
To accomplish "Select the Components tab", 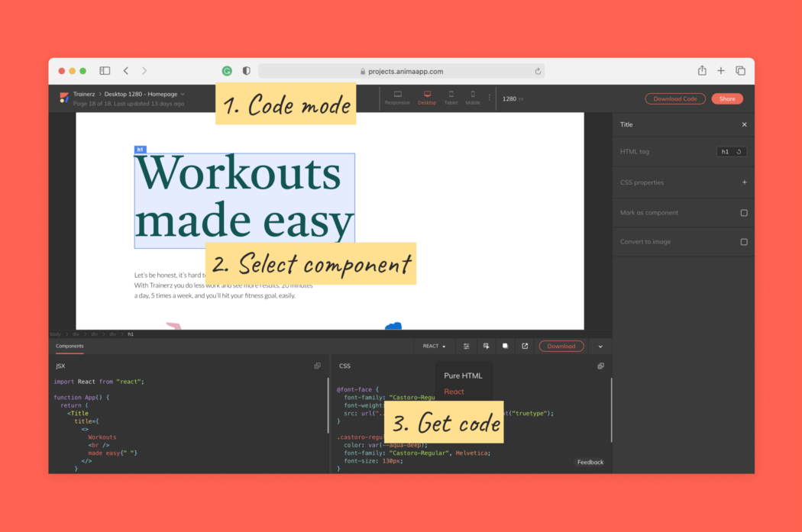I will (x=70, y=346).
